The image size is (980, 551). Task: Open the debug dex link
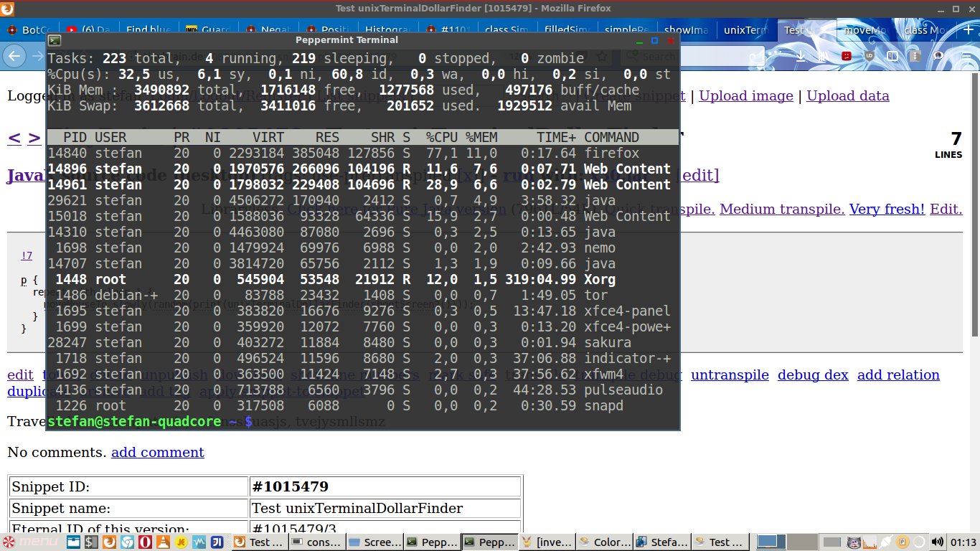coord(813,375)
